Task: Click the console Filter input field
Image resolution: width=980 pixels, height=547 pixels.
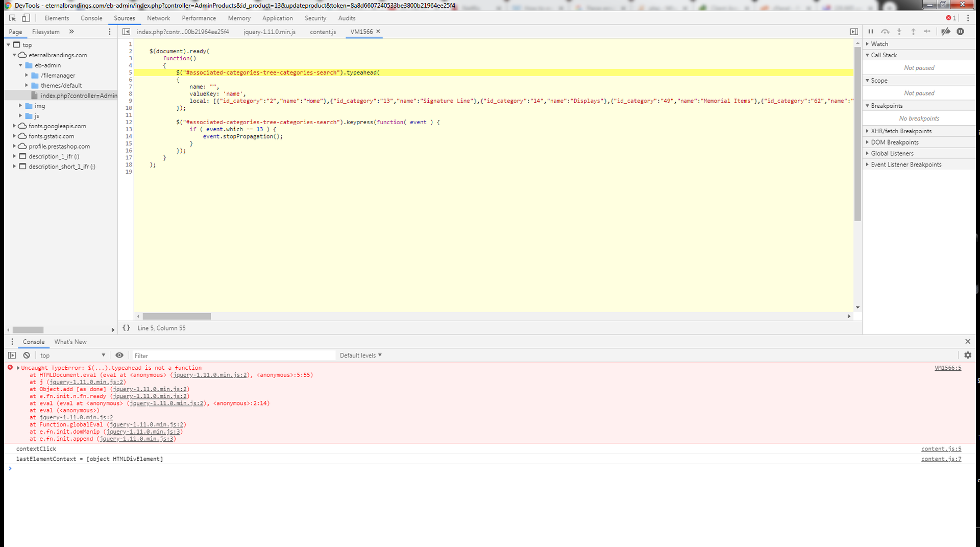Action: [x=233, y=355]
